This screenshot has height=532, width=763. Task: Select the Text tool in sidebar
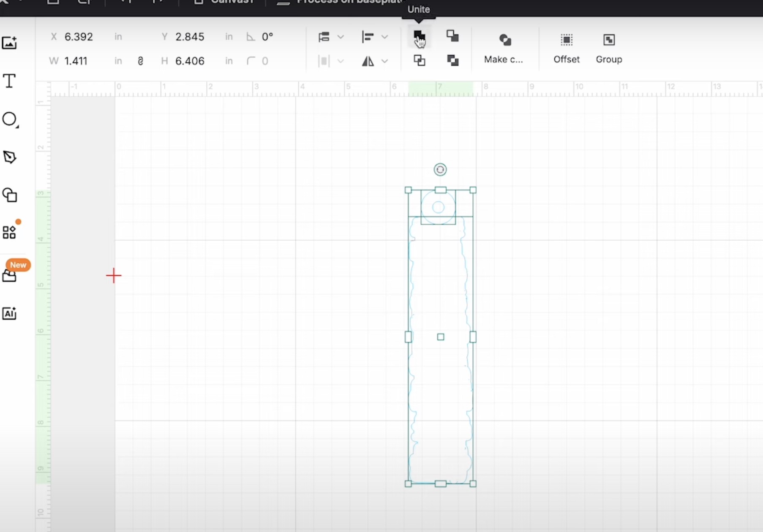(9, 81)
